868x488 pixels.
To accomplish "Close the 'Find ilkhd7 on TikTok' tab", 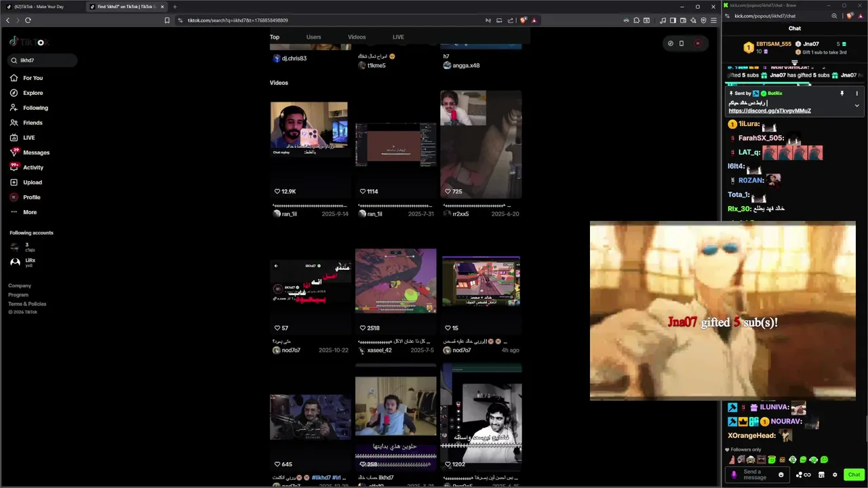I will [x=162, y=7].
